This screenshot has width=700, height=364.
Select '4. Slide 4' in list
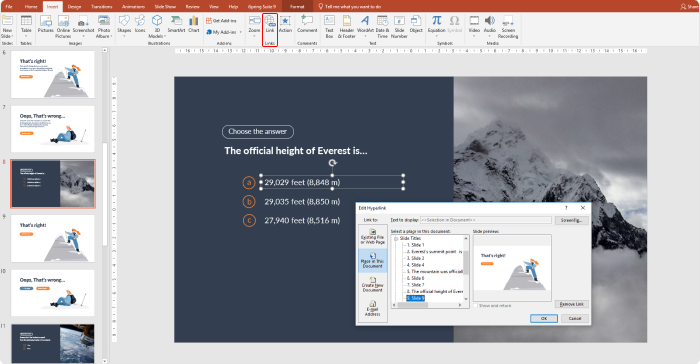pyautogui.click(x=416, y=265)
